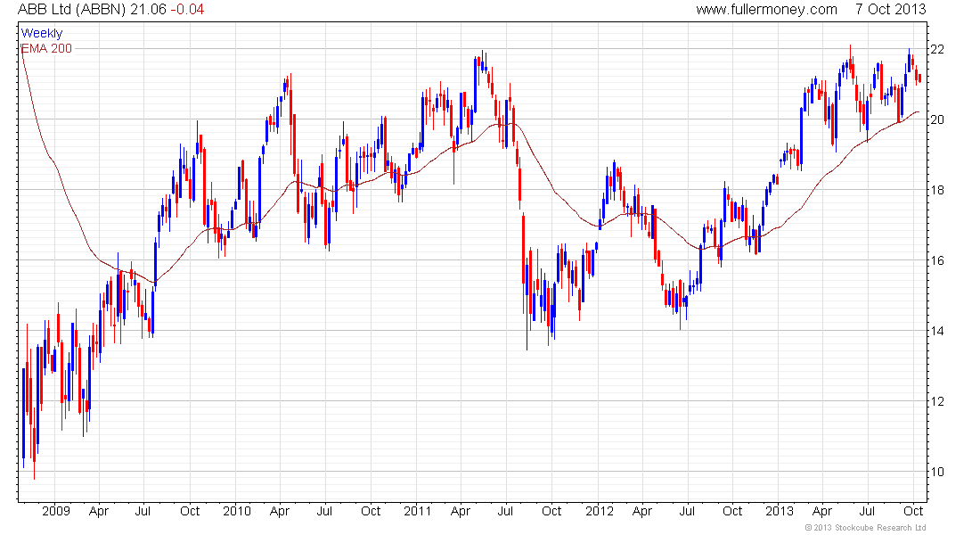Click the 2013 year axis label

coord(780,511)
